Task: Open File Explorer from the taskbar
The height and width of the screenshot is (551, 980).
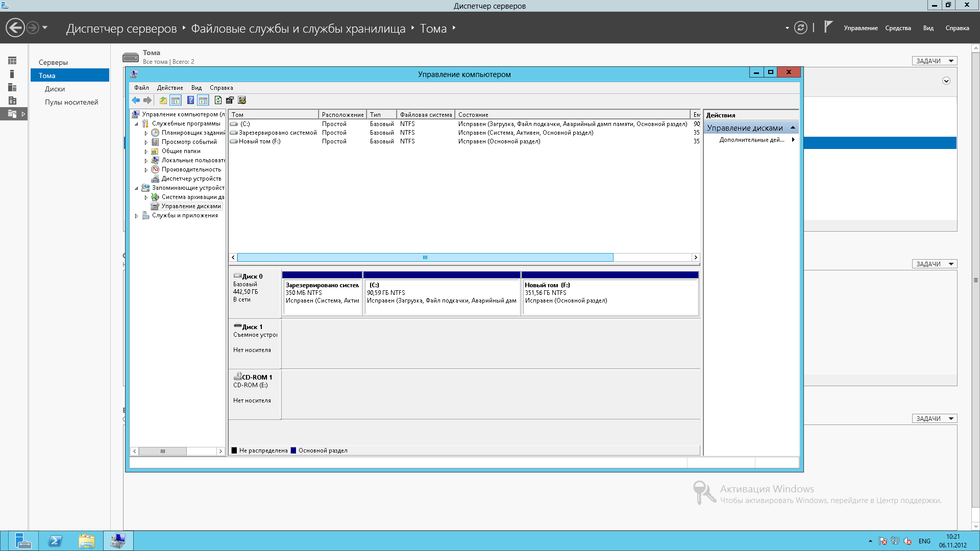Action: (87, 541)
